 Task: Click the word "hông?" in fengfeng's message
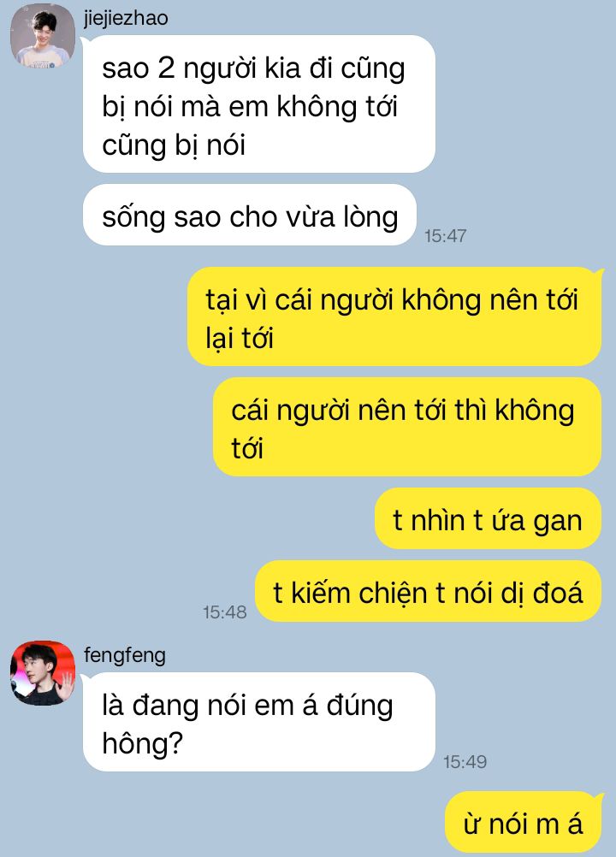point(142,744)
